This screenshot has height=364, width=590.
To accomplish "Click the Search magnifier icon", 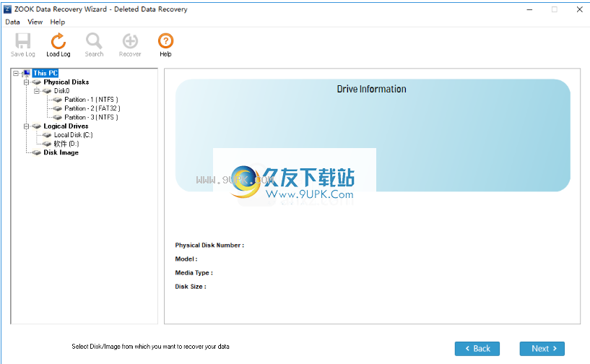I will coord(94,40).
